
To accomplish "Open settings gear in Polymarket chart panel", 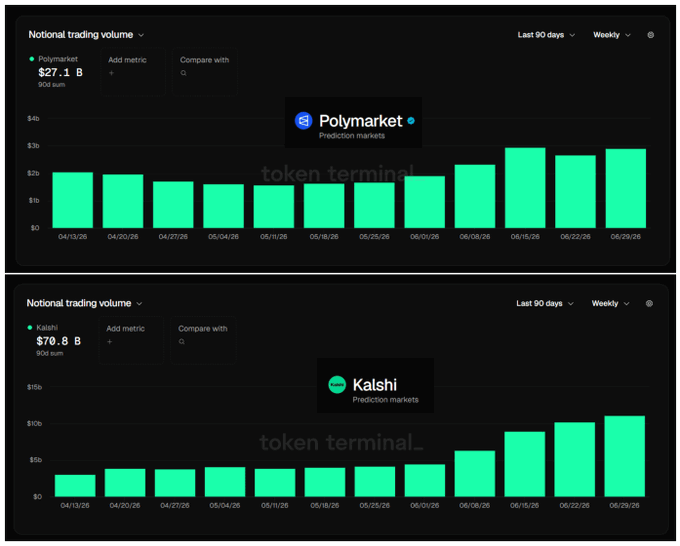I will pos(651,35).
